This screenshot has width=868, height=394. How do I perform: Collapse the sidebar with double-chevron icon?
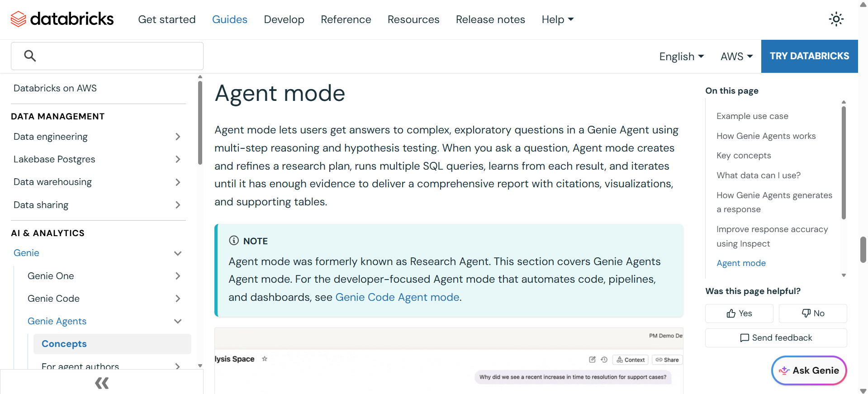pyautogui.click(x=102, y=383)
